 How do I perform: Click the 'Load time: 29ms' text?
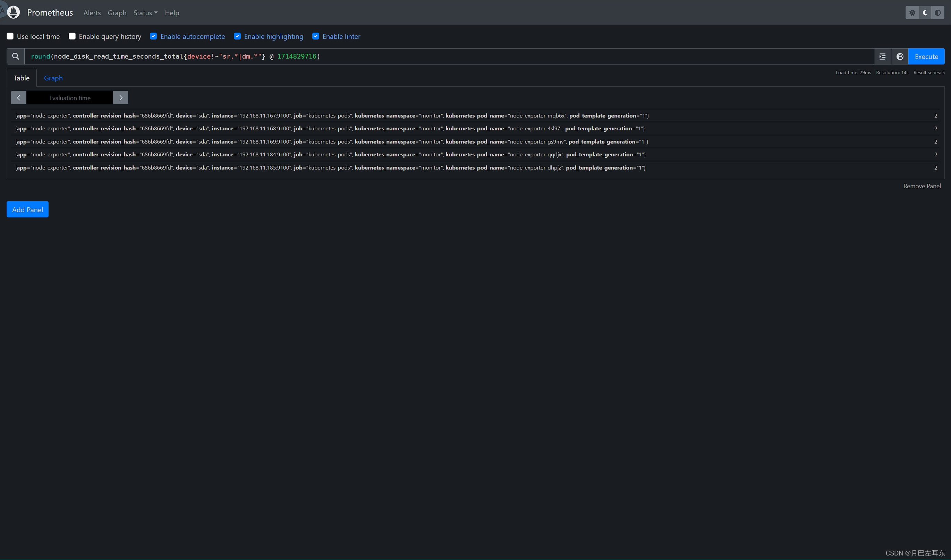point(853,72)
